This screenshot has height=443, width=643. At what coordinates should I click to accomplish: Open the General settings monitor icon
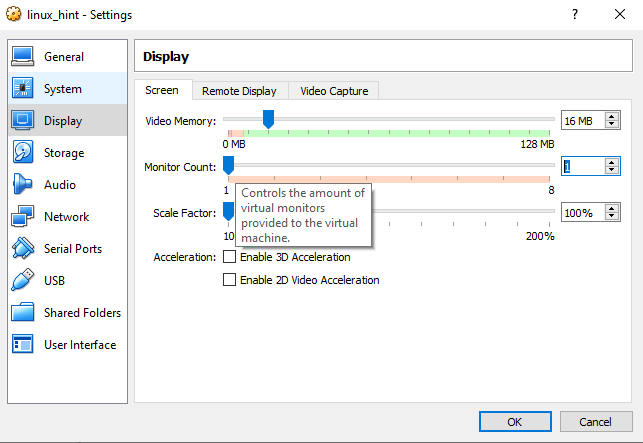tap(23, 57)
